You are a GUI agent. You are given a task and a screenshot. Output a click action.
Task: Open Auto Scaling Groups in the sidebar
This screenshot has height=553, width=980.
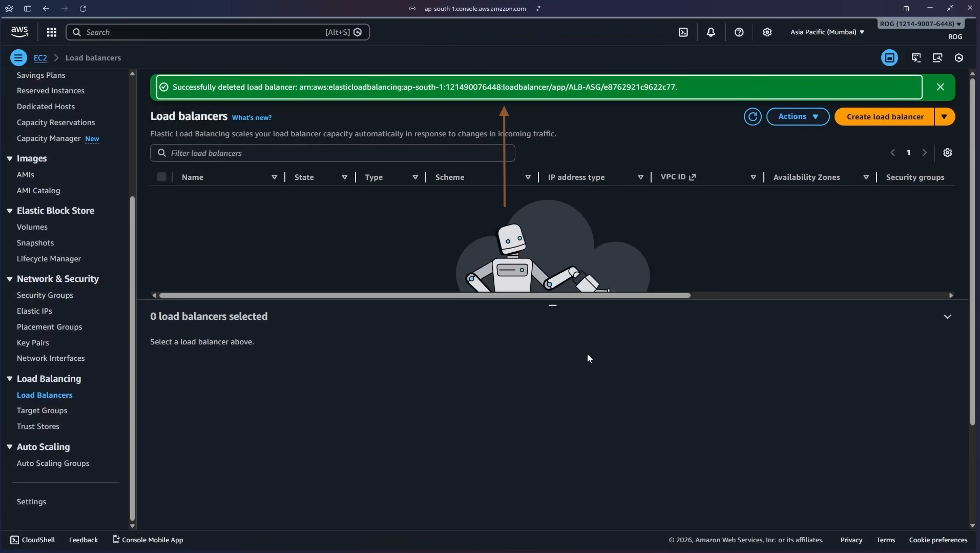54,463
